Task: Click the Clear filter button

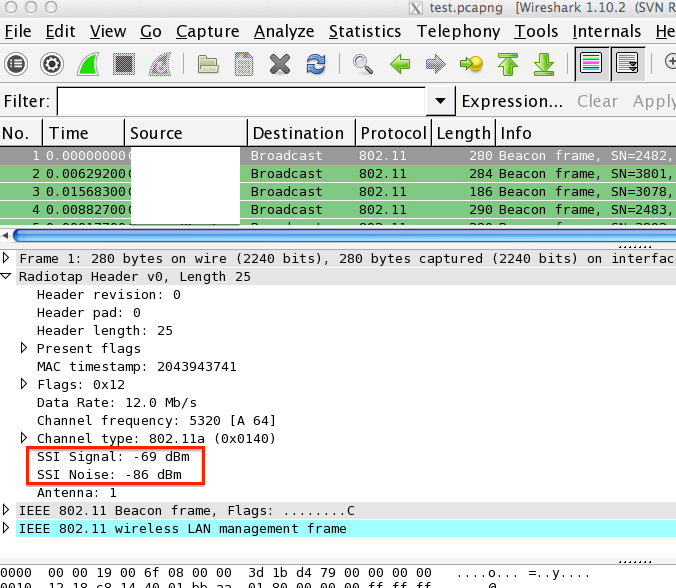Action: (597, 101)
